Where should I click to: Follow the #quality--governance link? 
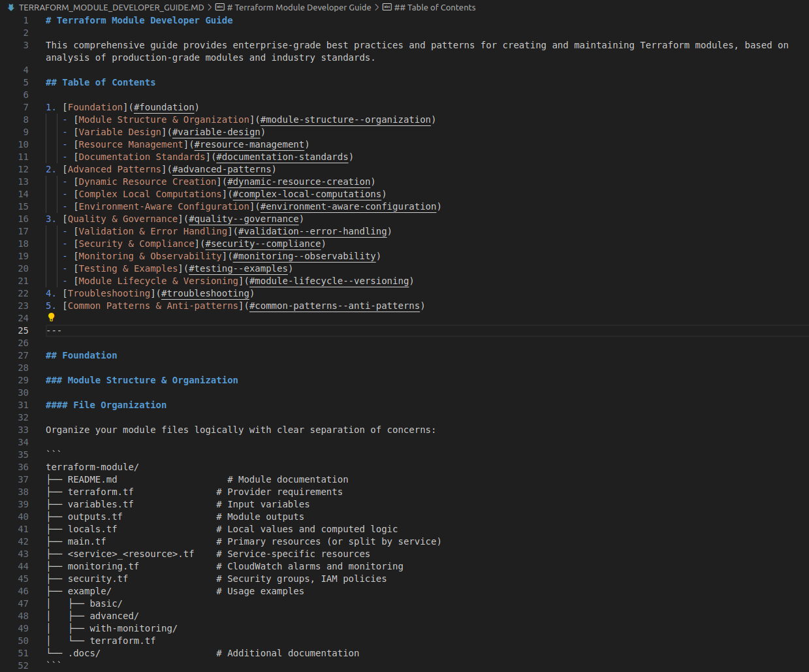[244, 219]
